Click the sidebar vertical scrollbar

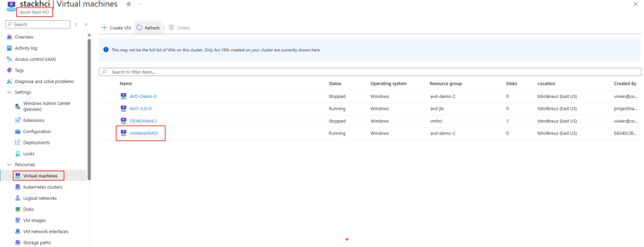(89, 109)
